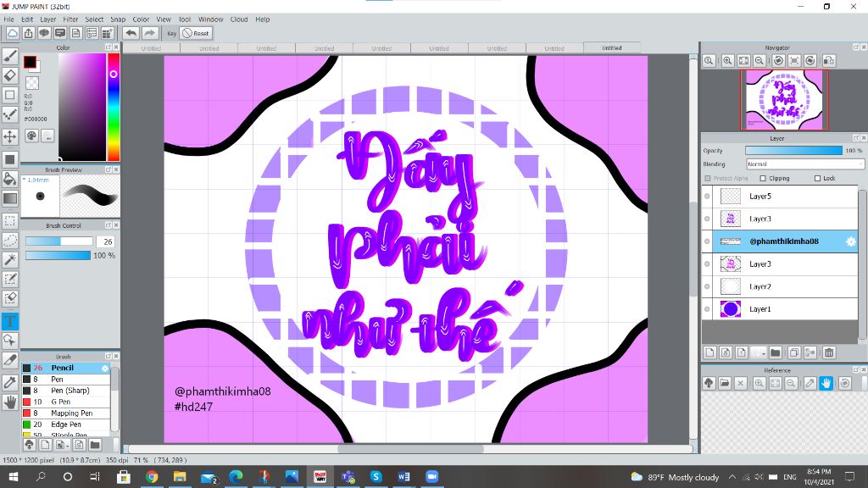The height and width of the screenshot is (488, 868).
Task: Click the cloud icon in the top toolbar
Action: pos(12,33)
